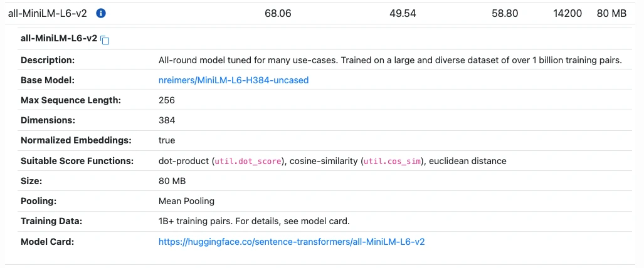Click the blue info icon beside all-MiniLM-L6-v2
Image resolution: width=644 pixels, height=268 pixels.
click(101, 14)
